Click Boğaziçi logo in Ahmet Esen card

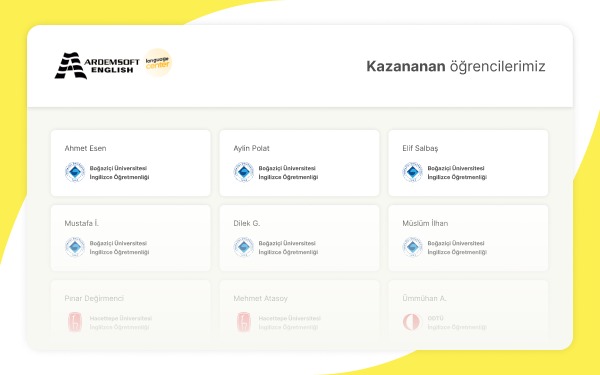[x=75, y=172]
